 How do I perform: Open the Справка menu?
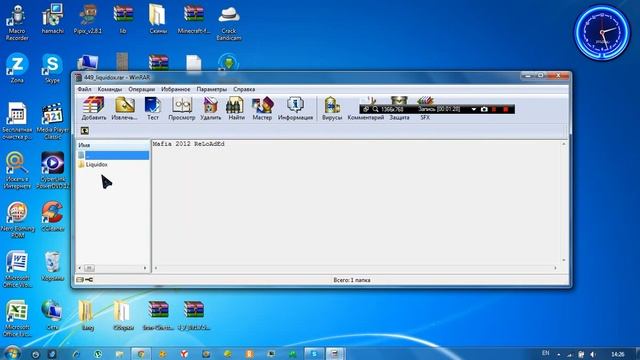244,89
